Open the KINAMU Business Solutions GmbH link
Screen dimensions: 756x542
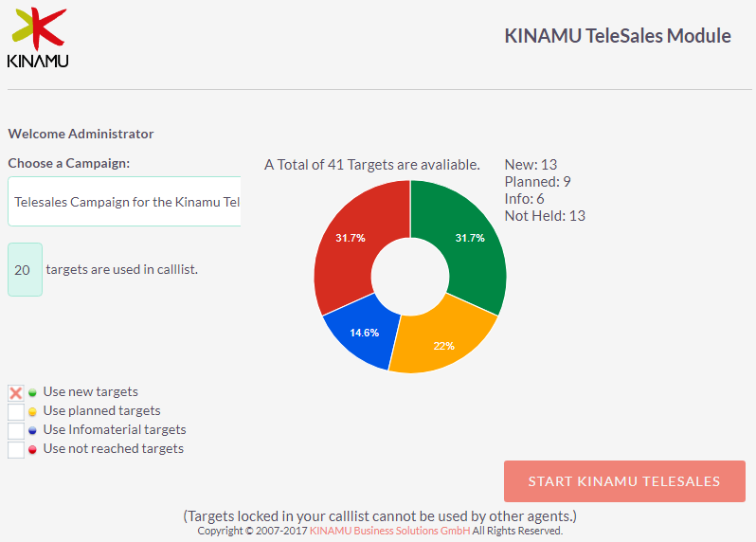pyautogui.click(x=389, y=531)
